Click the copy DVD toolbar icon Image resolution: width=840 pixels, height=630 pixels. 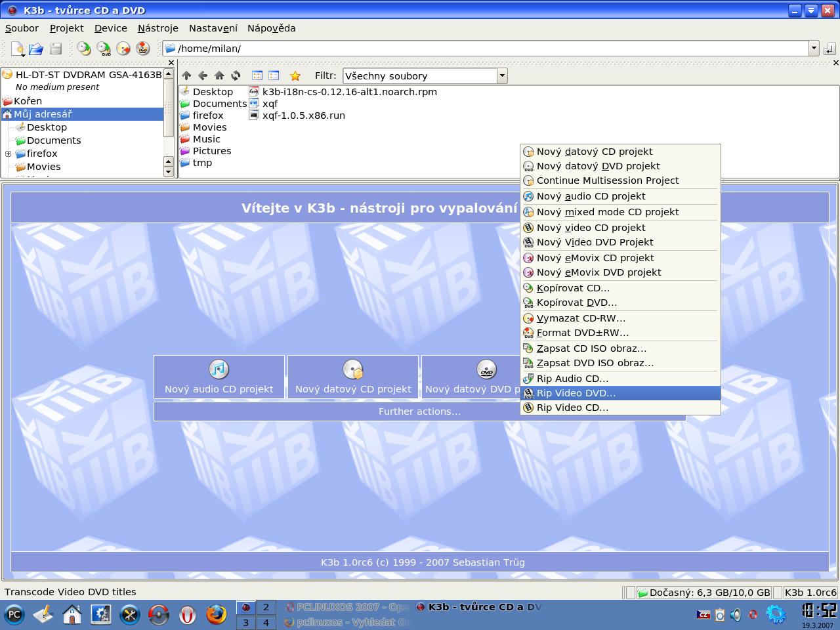pos(104,49)
